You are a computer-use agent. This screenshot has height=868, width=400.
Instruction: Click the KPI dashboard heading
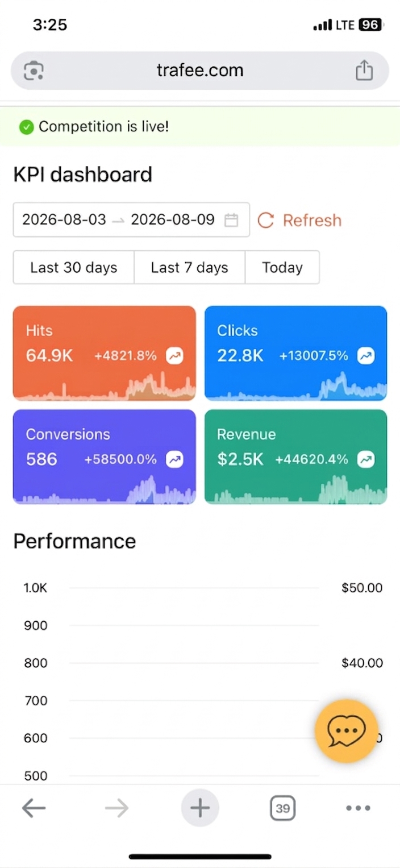tap(82, 175)
